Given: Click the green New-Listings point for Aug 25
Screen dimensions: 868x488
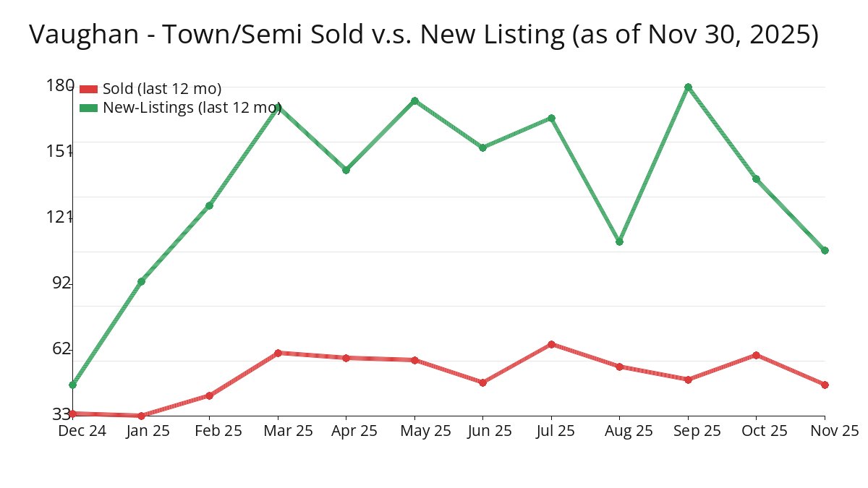Looking at the screenshot, I should [619, 241].
